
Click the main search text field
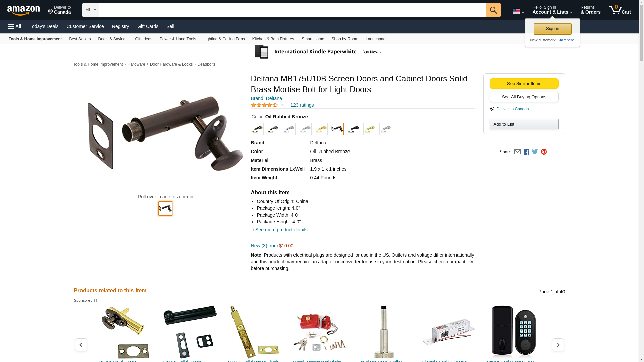coord(292,10)
